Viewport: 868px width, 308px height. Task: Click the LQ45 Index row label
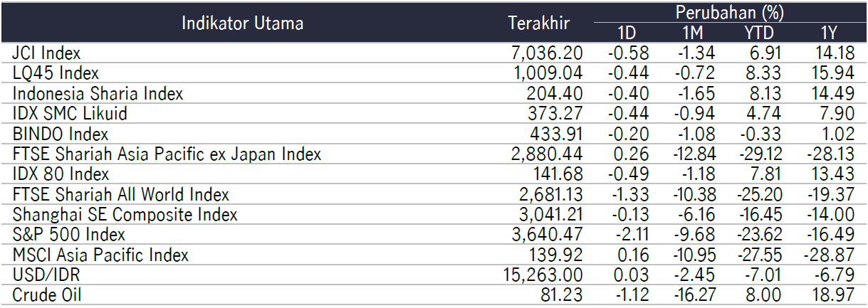[56, 73]
